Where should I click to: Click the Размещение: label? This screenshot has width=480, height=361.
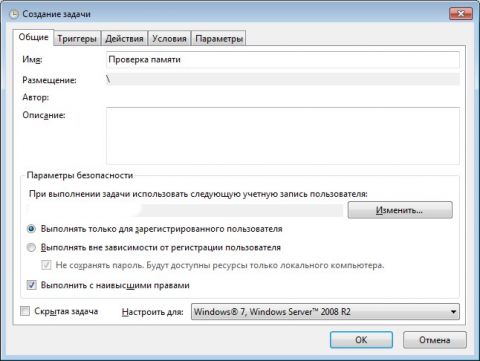pos(49,80)
